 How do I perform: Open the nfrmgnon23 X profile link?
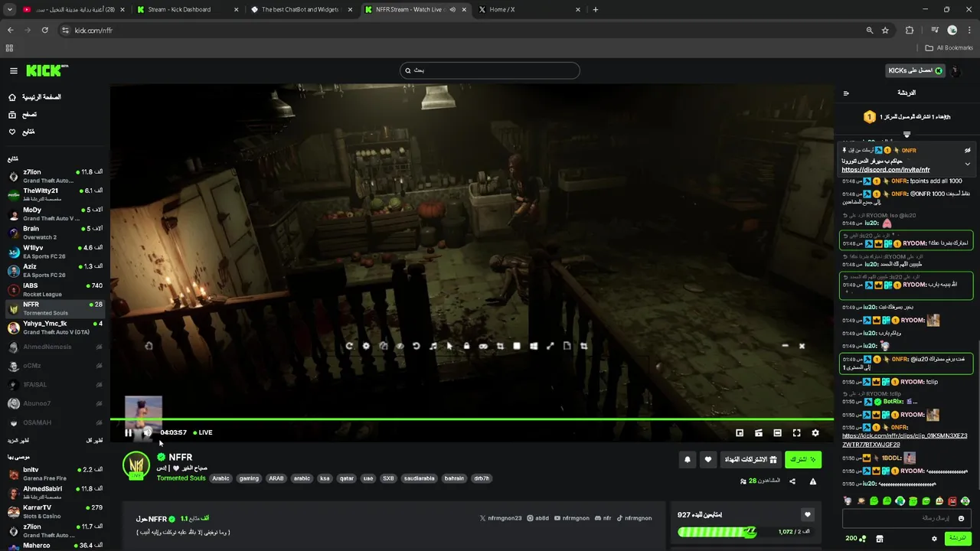tap(501, 518)
